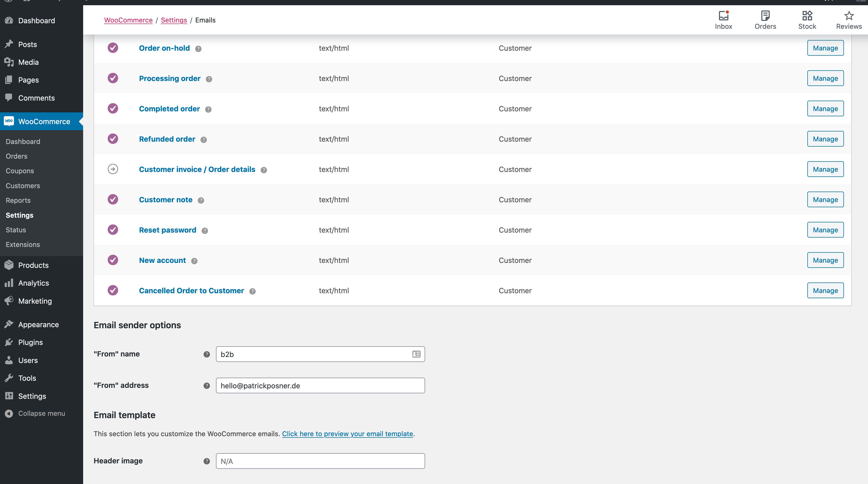Click the help icon next to Refunded order
Screen dimensions: 868x484
[x=203, y=140]
